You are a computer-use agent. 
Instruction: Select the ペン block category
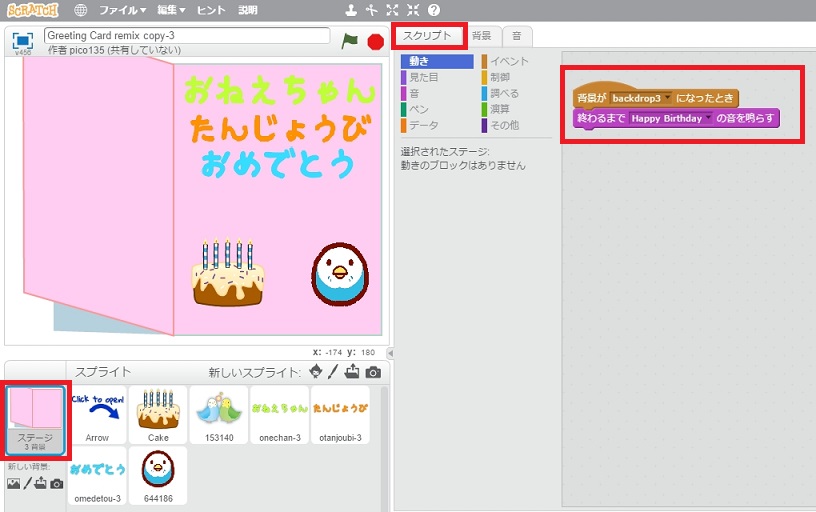(437, 109)
